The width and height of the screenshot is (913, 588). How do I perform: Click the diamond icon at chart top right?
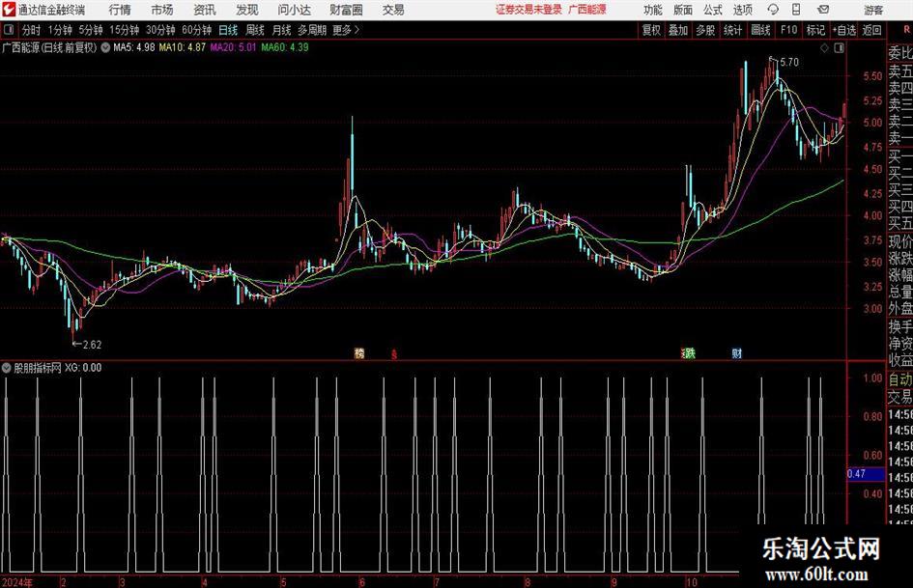pyautogui.click(x=824, y=48)
